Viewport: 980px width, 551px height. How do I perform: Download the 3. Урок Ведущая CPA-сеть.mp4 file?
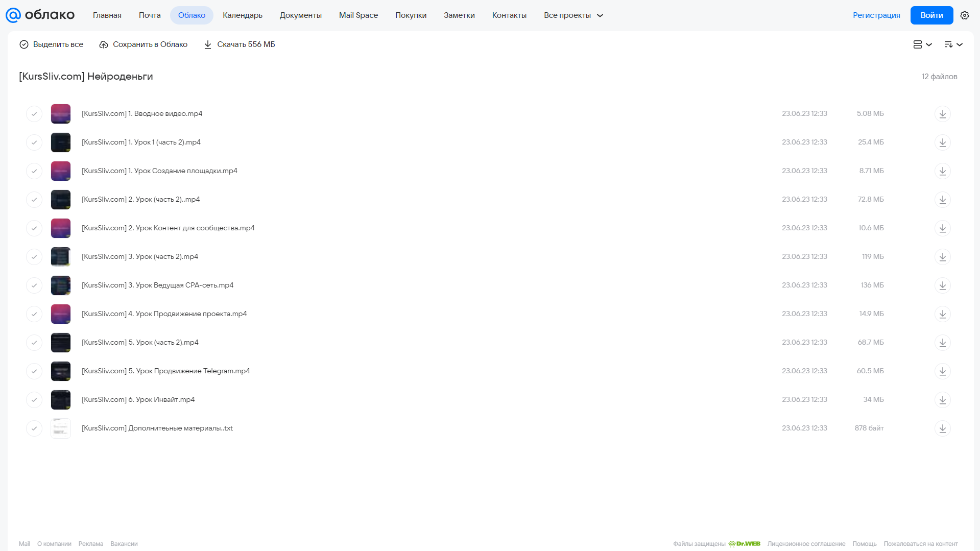point(942,285)
